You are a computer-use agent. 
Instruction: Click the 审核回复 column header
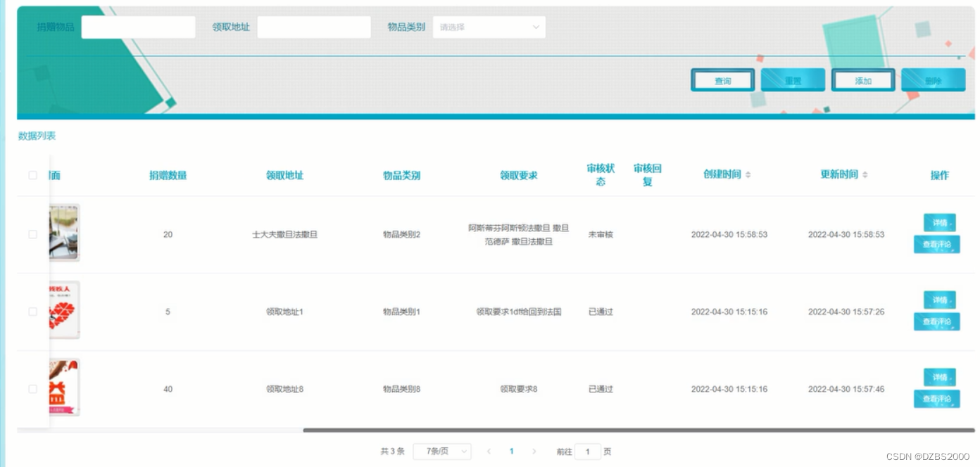pos(647,175)
